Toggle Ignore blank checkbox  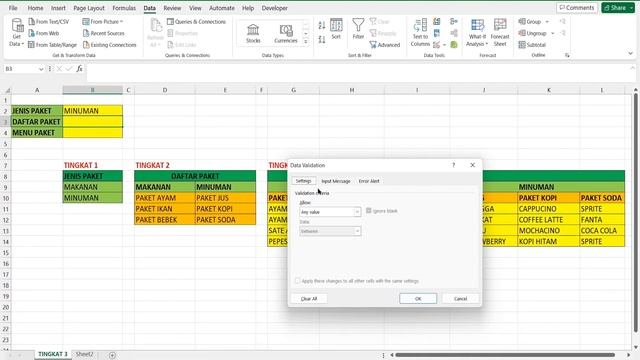tap(369, 211)
